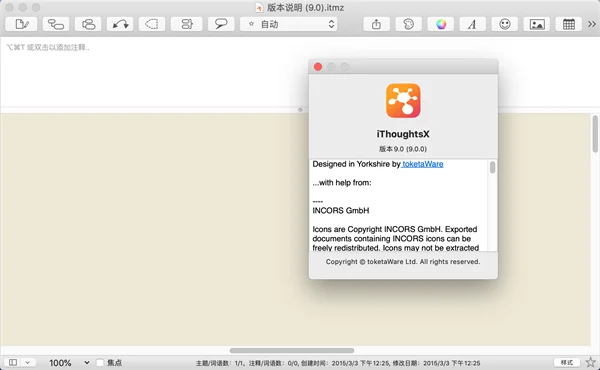The height and width of the screenshot is (370, 600).
Task: Click the share export toolbar icon
Action: coord(377,24)
